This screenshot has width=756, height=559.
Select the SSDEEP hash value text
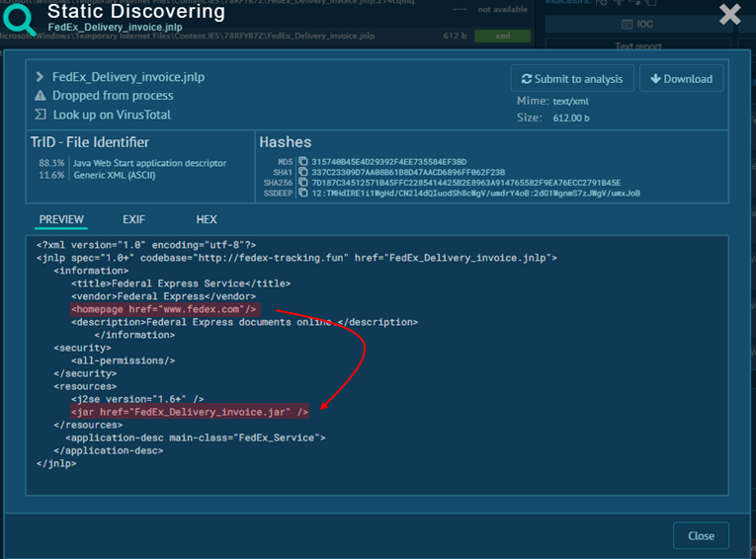click(476, 194)
